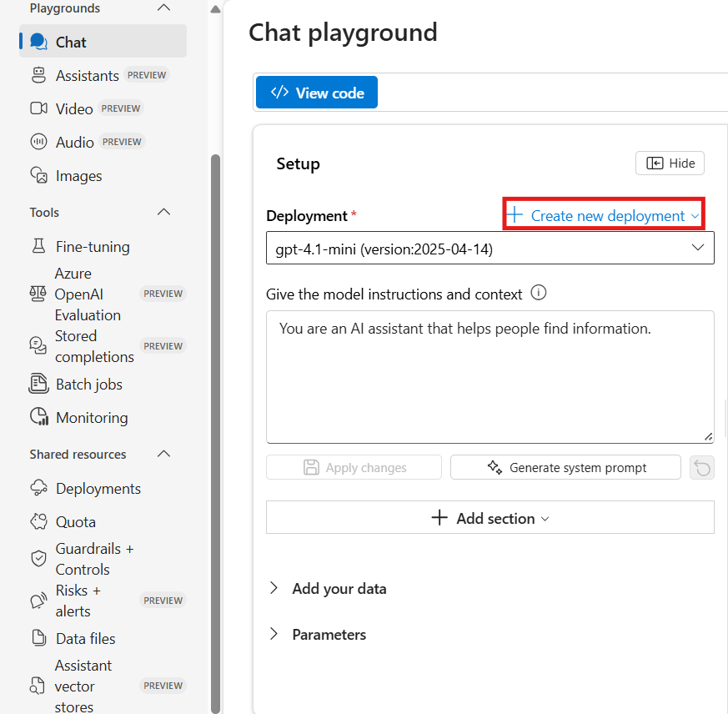Viewport: 728px width, 714px height.
Task: Click the Guardrails shield icon
Action: coord(38,558)
